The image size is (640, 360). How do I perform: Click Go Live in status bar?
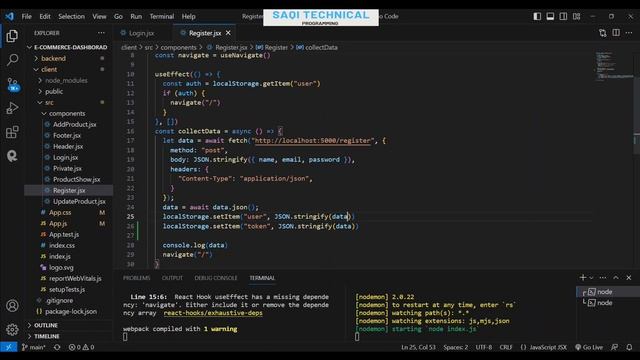(x=589, y=347)
